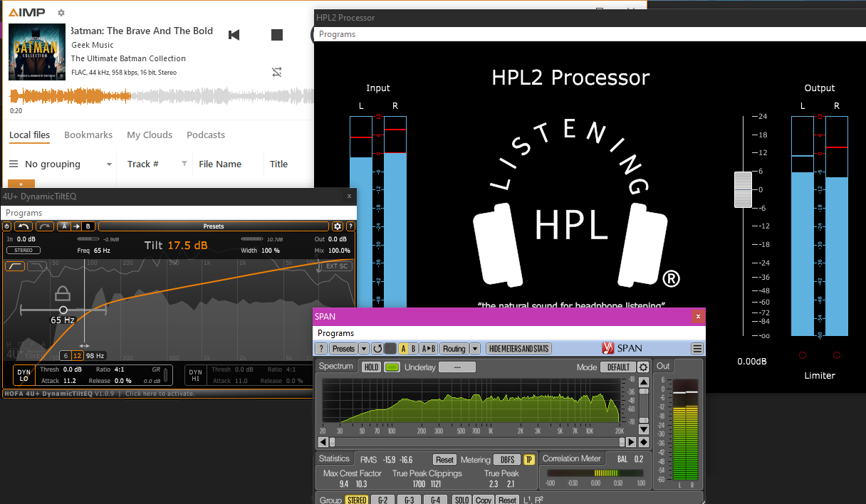Open Programs menu in HPL2 Processor
The width and height of the screenshot is (866, 504).
coord(337,34)
